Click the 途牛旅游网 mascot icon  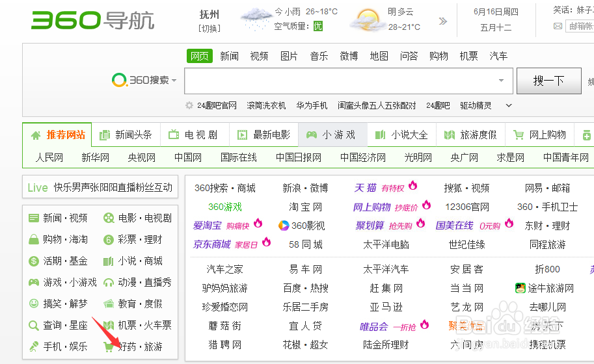[520, 288]
